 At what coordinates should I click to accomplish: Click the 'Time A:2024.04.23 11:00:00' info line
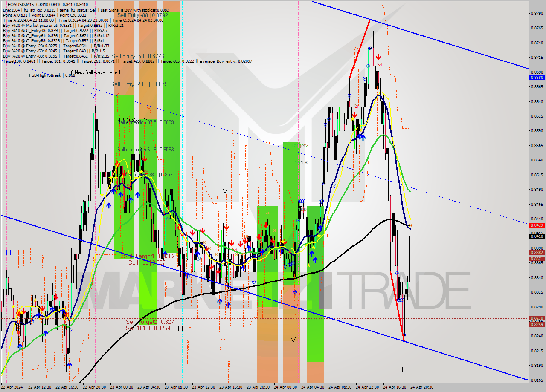pyautogui.click(x=83, y=20)
